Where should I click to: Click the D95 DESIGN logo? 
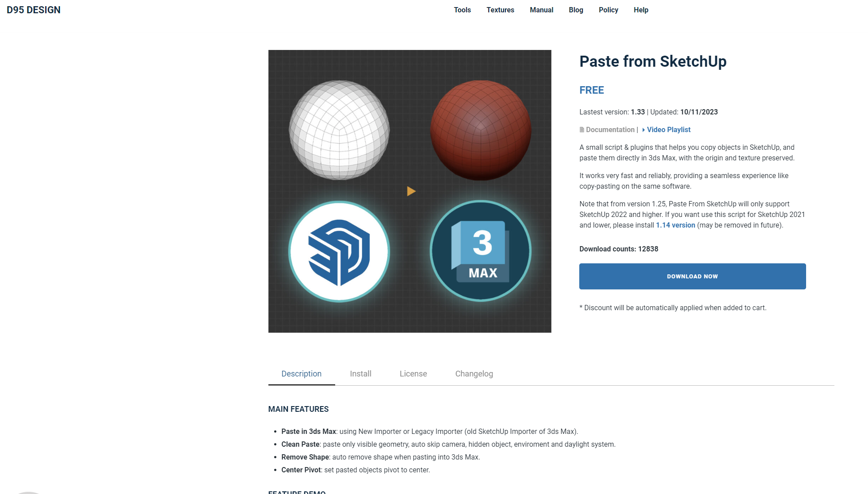[x=34, y=10]
